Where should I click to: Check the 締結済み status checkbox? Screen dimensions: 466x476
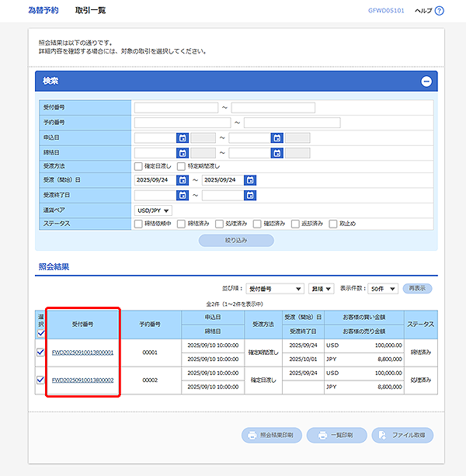point(181,224)
